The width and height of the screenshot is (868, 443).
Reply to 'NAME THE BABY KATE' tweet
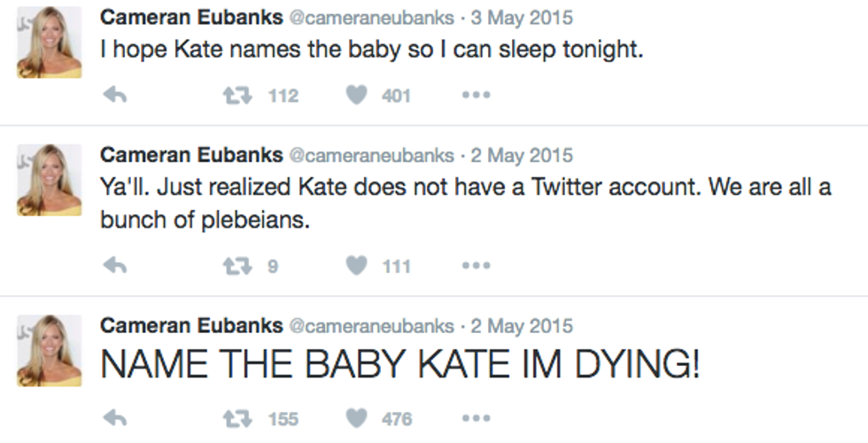[115, 418]
